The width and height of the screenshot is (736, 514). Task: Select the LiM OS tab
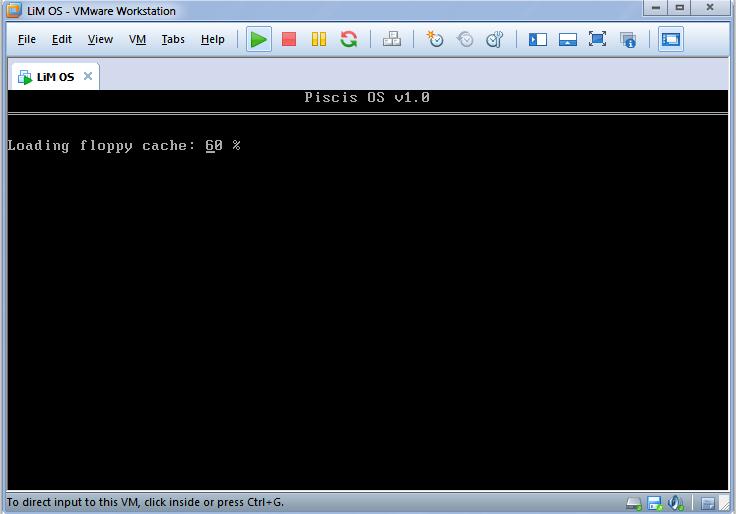(x=54, y=77)
